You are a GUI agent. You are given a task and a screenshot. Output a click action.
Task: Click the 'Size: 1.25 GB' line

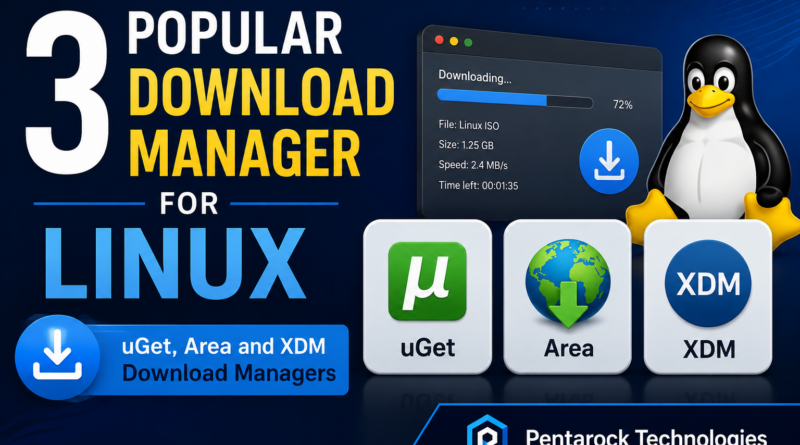(466, 145)
